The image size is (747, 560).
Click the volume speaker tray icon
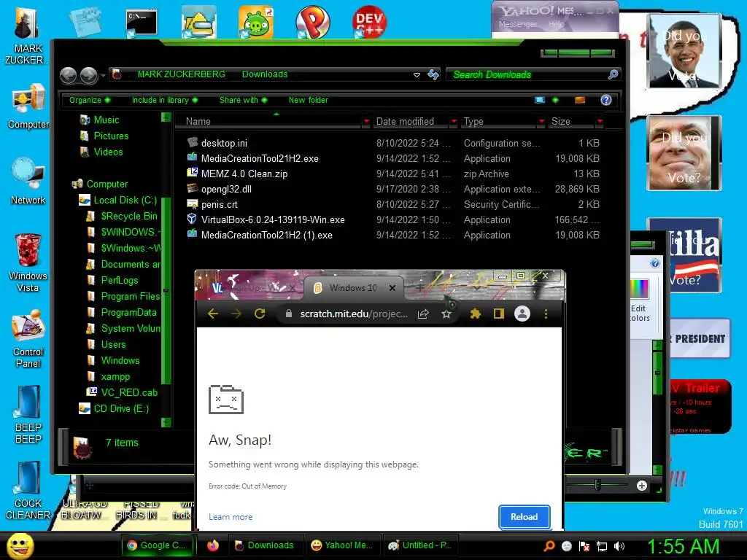pyautogui.click(x=619, y=546)
